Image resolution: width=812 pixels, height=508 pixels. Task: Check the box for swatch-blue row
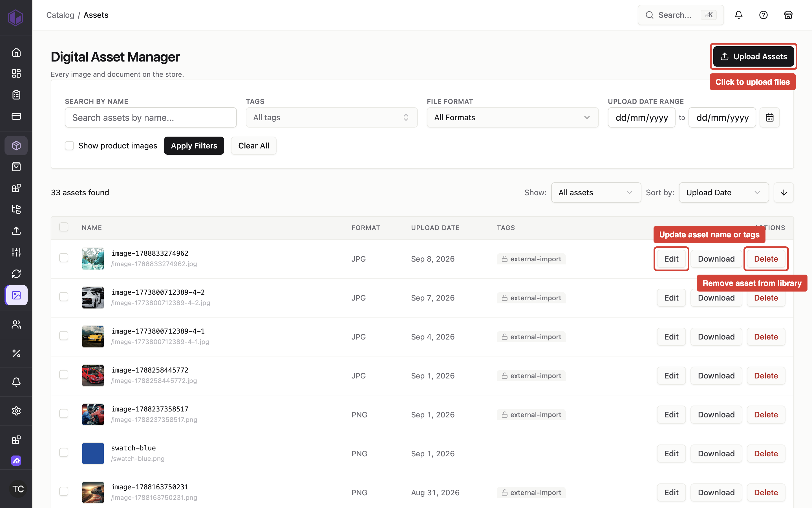64,453
